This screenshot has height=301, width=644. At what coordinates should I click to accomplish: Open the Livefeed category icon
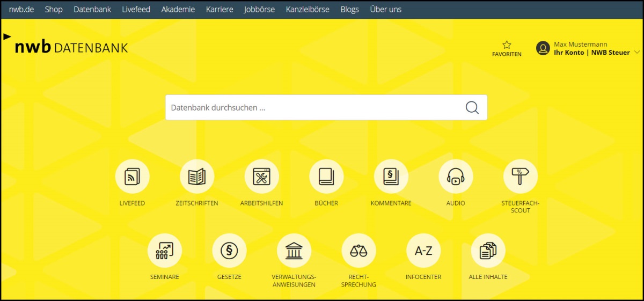pyautogui.click(x=132, y=177)
